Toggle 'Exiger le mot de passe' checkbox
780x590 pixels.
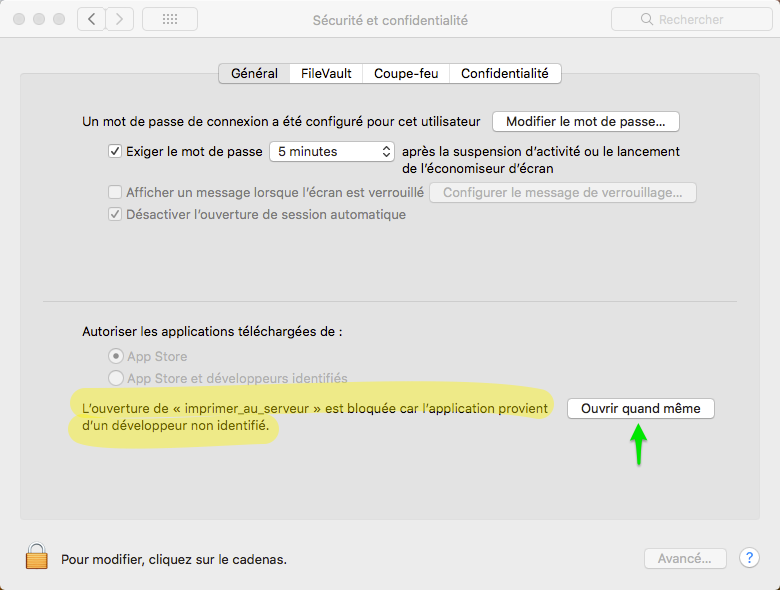point(115,152)
